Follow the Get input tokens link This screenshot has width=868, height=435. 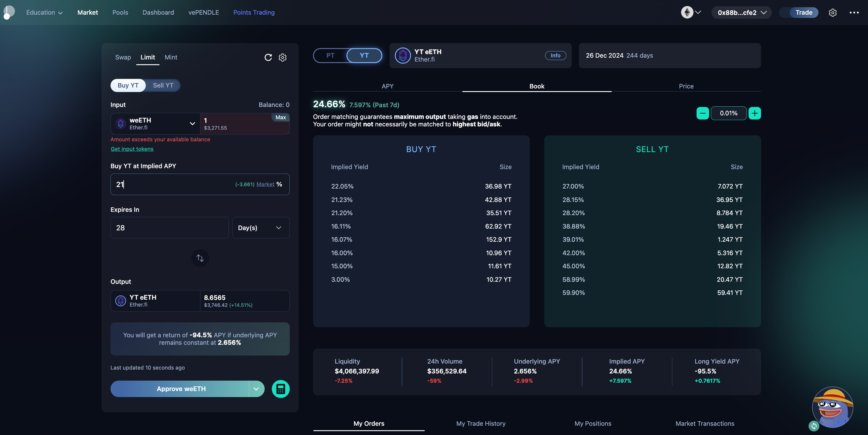coord(132,149)
